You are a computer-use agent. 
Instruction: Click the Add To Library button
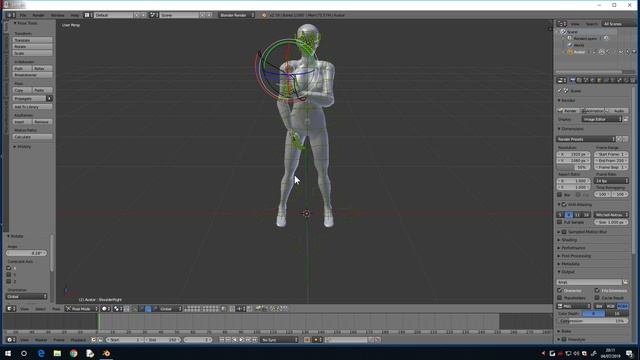32,107
